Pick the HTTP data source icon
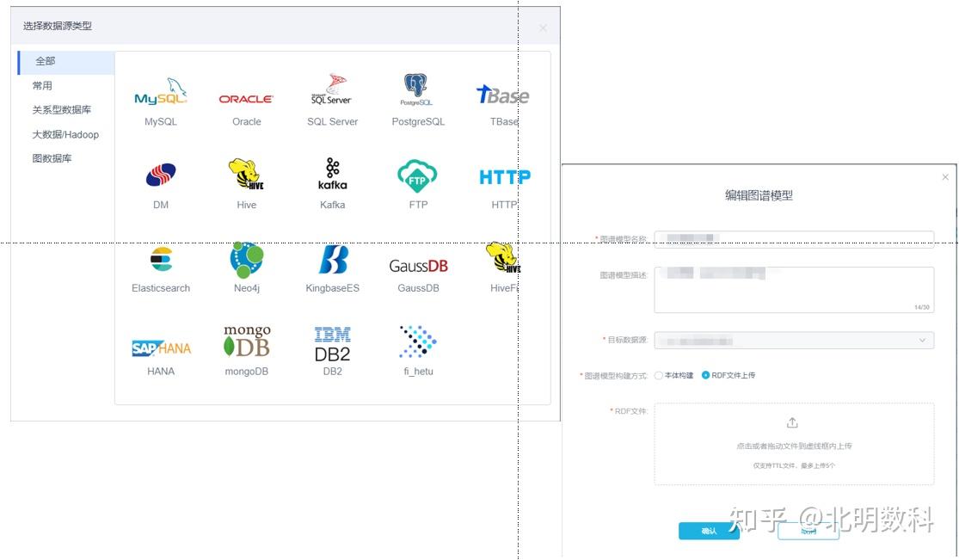959x560 pixels. [x=505, y=177]
